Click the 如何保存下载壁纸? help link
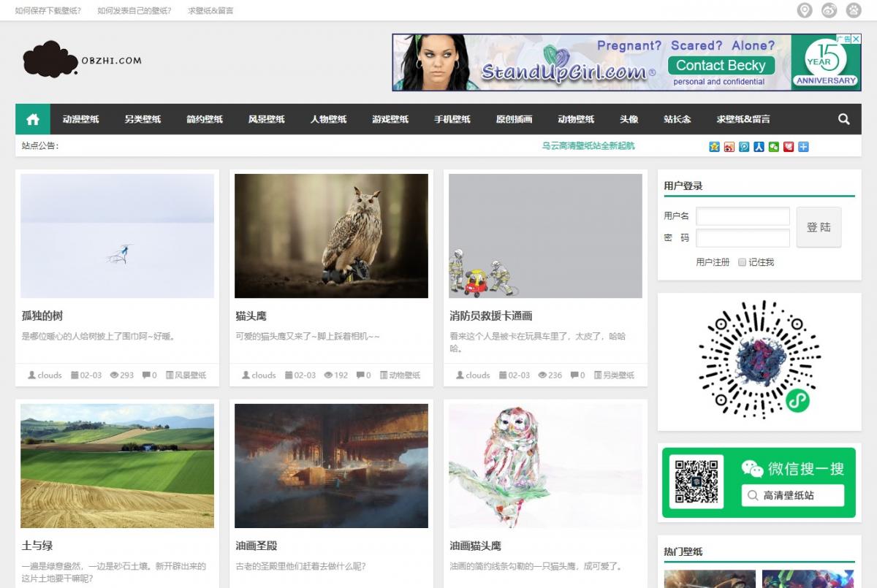This screenshot has width=877, height=588. point(48,11)
